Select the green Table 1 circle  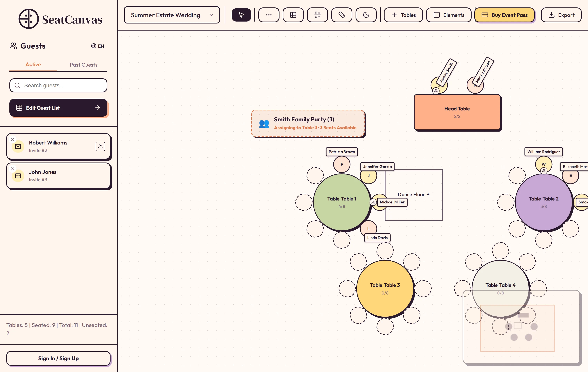point(342,202)
